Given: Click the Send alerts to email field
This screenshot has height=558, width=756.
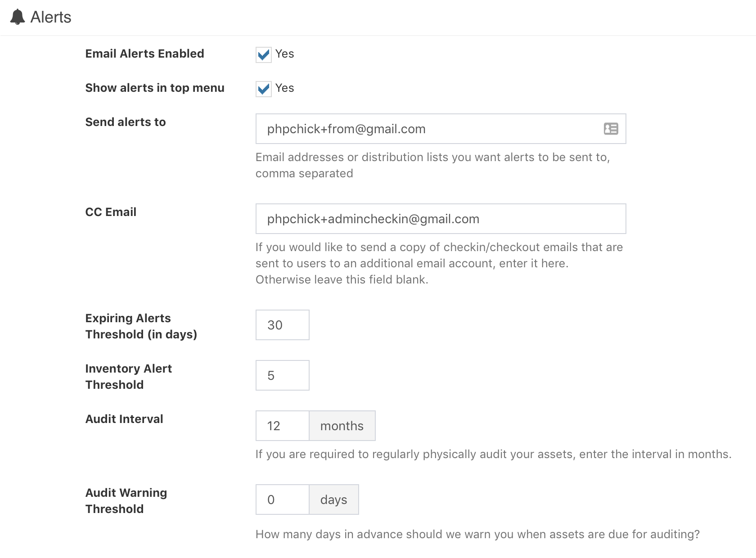Looking at the screenshot, I should click(441, 129).
